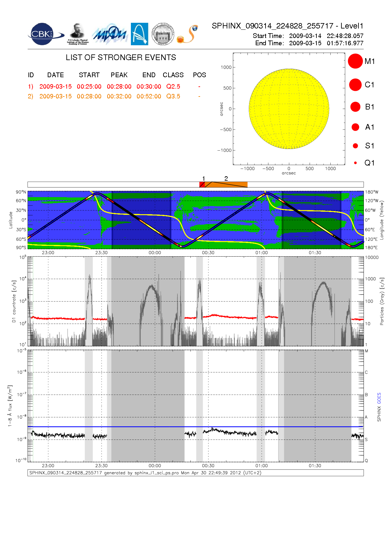Click the C1 class legend circle
The height and width of the screenshot is (555, 392).
(x=355, y=85)
